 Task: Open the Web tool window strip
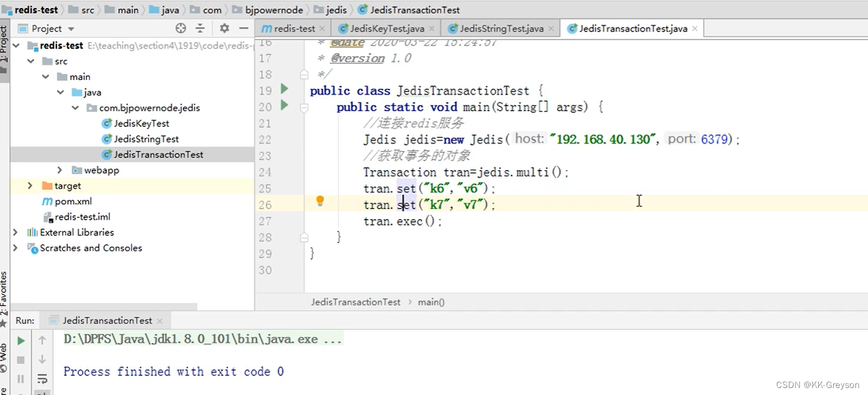tap(4, 358)
